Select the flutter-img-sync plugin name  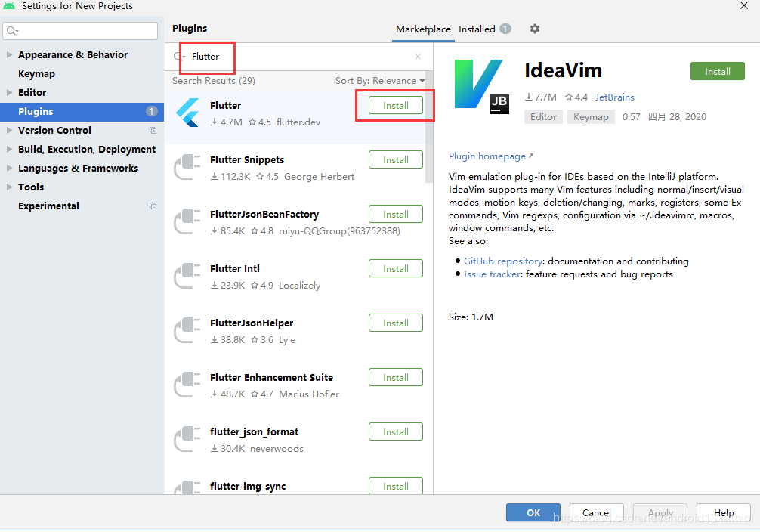pos(248,487)
